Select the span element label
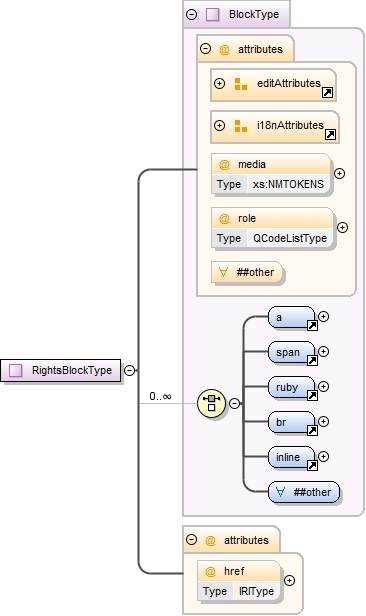 pos(287,352)
